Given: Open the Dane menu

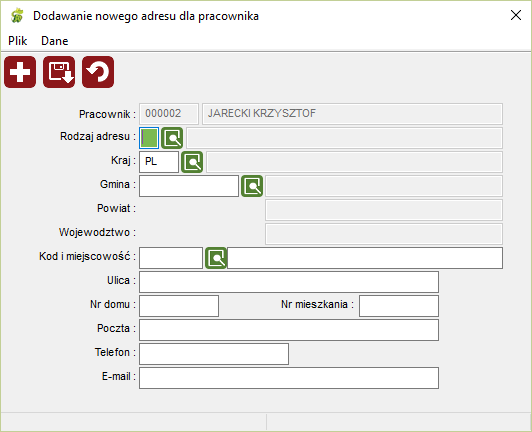Looking at the screenshot, I should coord(55,41).
